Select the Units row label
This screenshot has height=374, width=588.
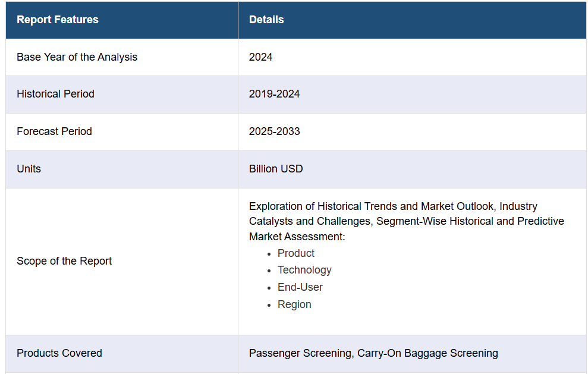coord(29,169)
